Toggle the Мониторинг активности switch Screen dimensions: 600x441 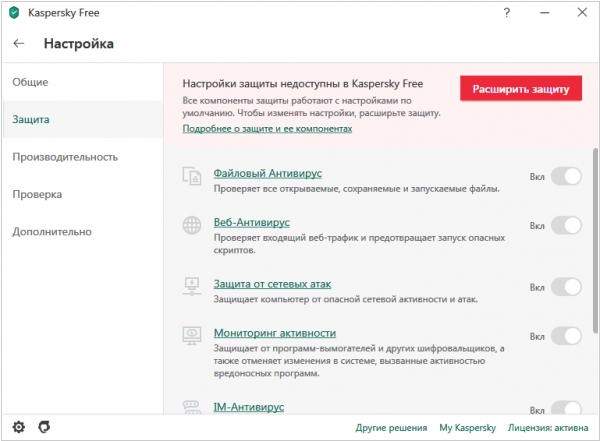(x=566, y=336)
